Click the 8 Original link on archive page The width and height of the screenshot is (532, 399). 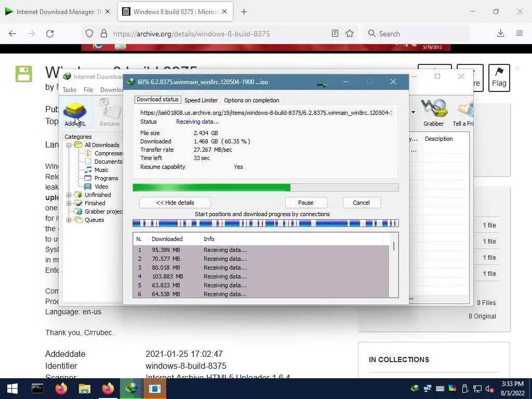(x=482, y=316)
